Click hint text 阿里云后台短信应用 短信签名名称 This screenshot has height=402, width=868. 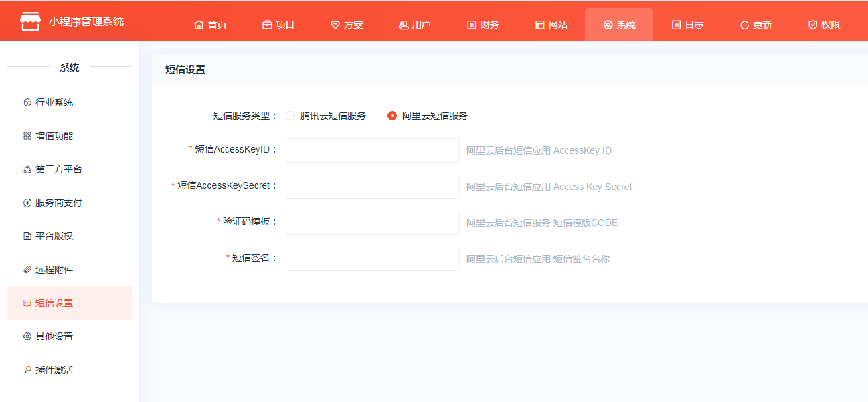[538, 259]
